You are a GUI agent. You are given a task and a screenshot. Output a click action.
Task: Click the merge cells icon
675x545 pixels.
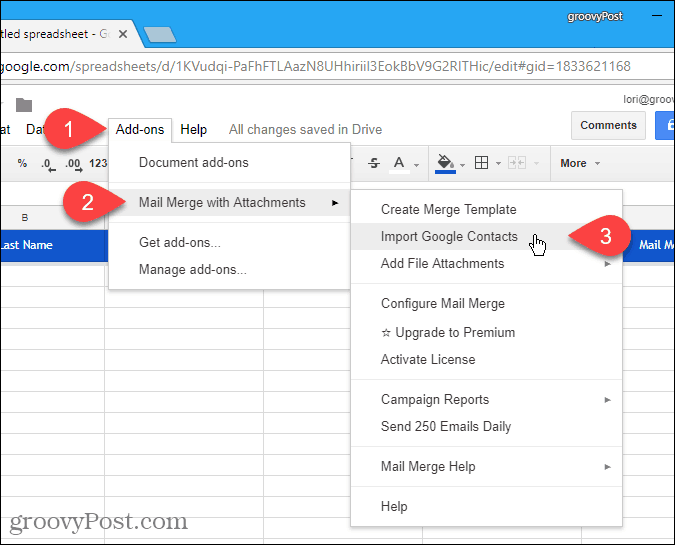click(517, 163)
